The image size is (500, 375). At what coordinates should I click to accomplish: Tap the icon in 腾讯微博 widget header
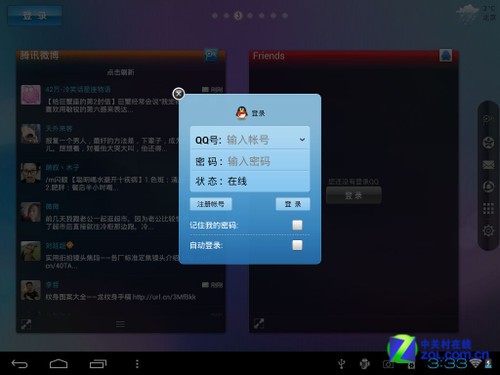click(x=211, y=55)
